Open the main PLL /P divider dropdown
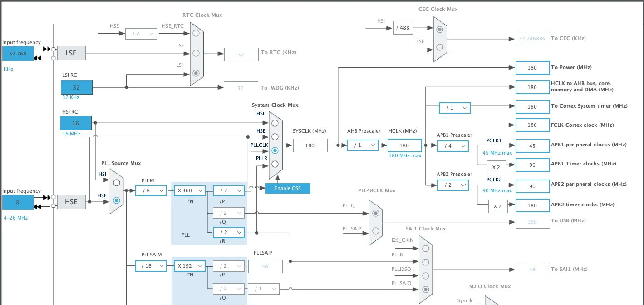Viewport: 644px width, 305px height. tap(229, 191)
